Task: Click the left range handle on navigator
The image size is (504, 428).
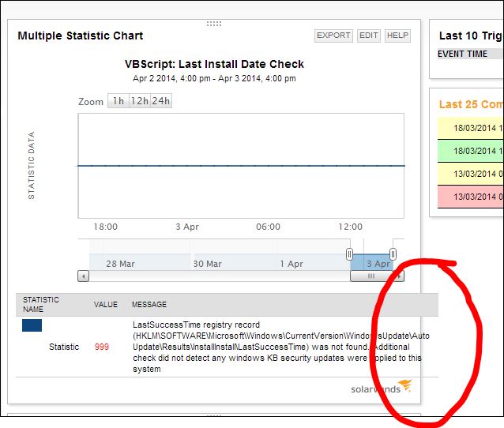Action: point(349,253)
